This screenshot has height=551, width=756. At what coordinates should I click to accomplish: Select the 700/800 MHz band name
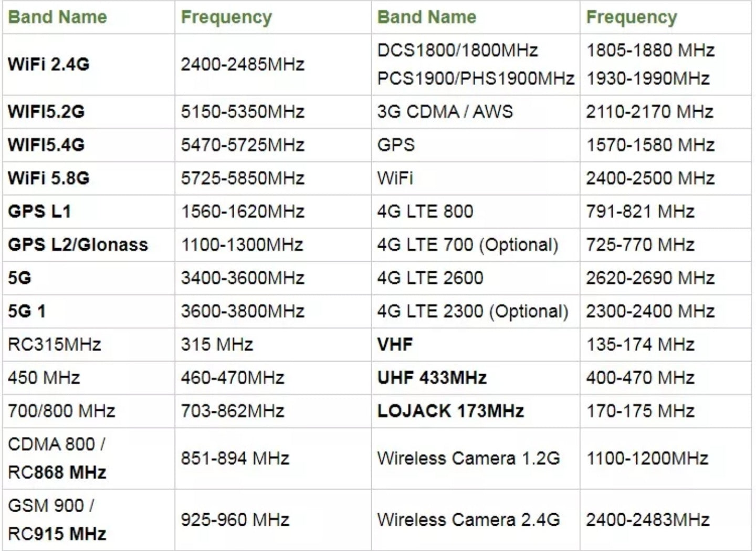61,411
